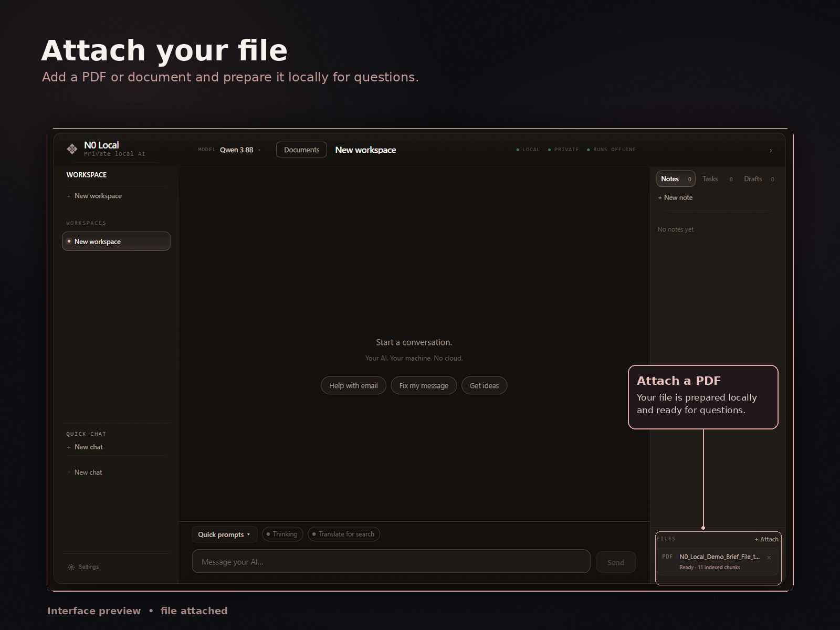
Task: Click the LOCAL status indicator
Action: pos(528,150)
